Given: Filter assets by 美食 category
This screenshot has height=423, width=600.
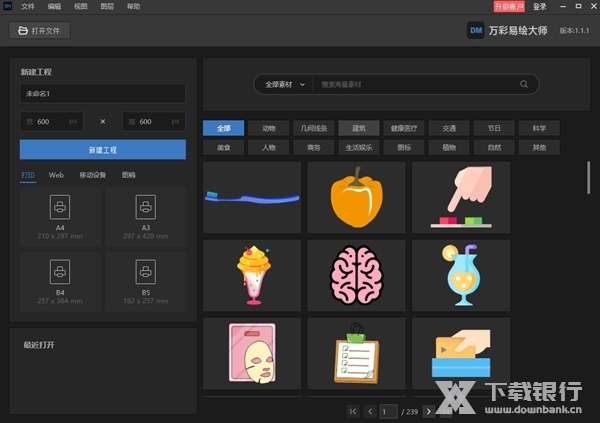Looking at the screenshot, I should (223, 147).
